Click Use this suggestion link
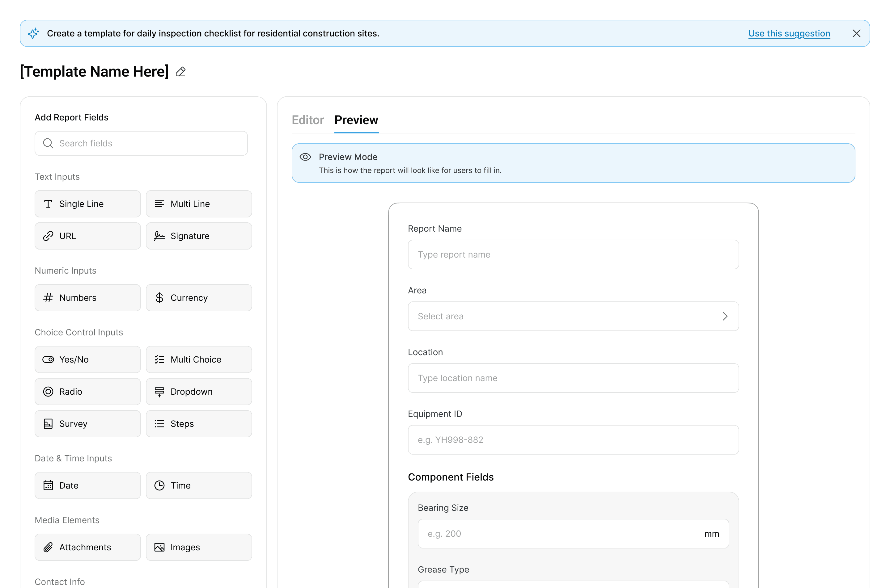This screenshot has height=588, width=890. [x=789, y=33]
